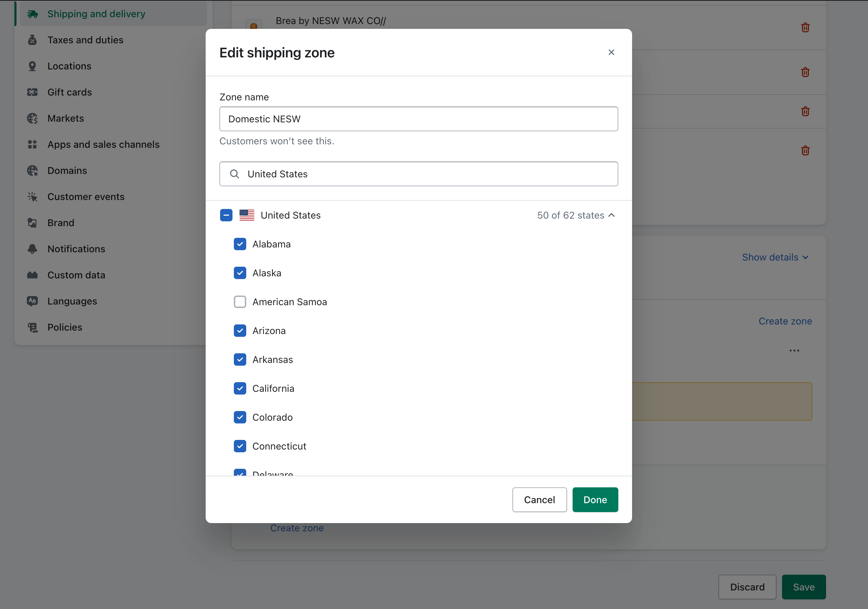The height and width of the screenshot is (609, 868).
Task: Click the Languages icon in sidebar
Action: 33,301
